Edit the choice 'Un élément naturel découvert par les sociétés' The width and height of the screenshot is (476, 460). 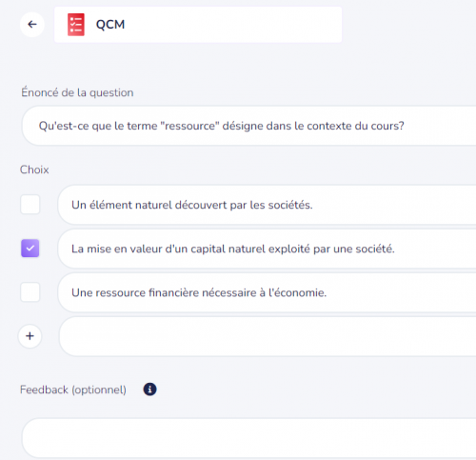(267, 205)
